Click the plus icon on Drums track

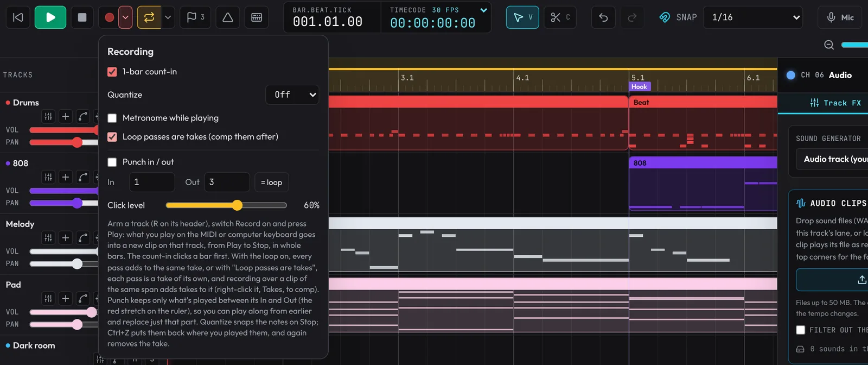[66, 116]
